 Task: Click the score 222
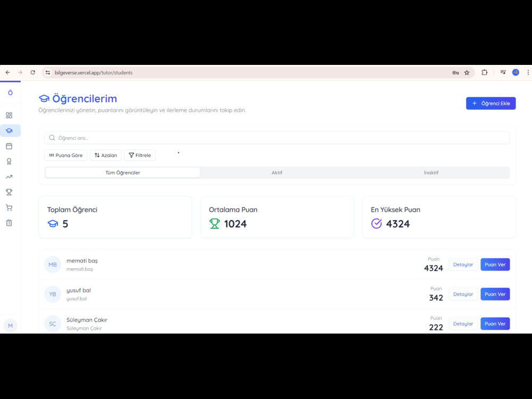click(436, 327)
